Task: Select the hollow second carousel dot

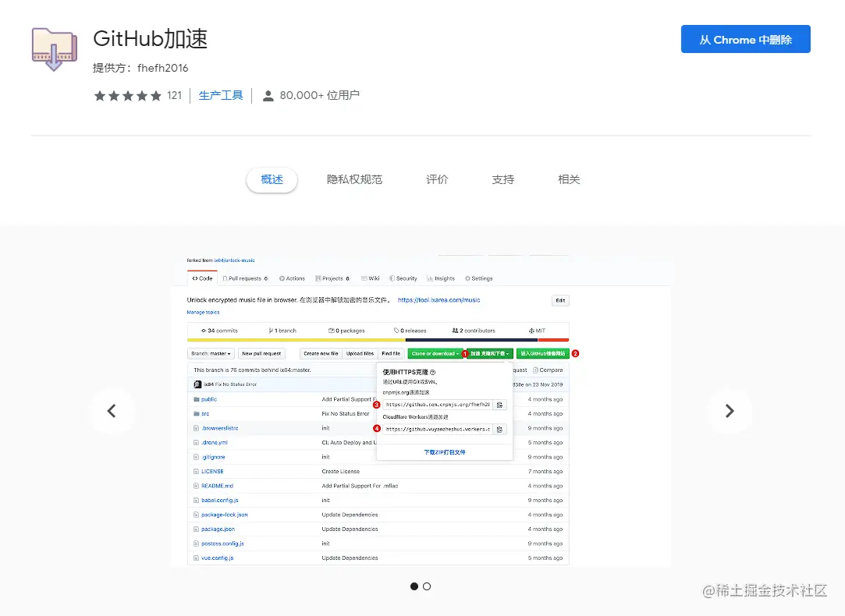Action: point(427,586)
